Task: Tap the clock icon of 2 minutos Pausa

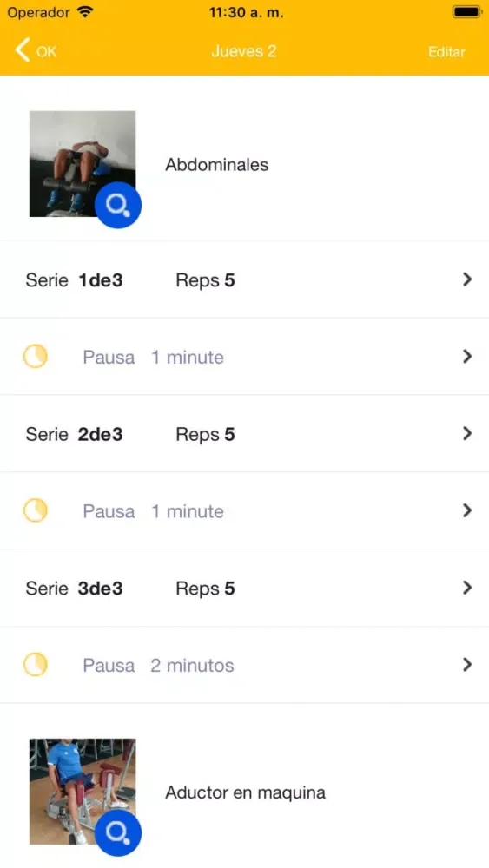Action: coord(35,664)
